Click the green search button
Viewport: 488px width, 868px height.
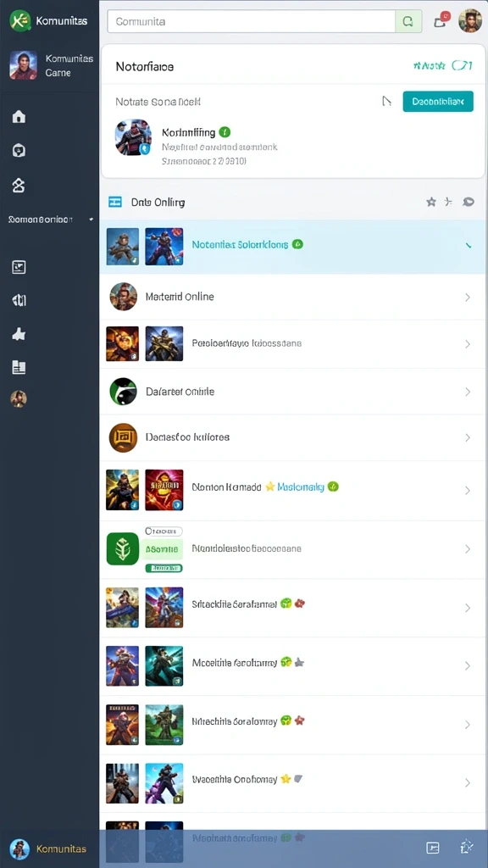coord(409,21)
